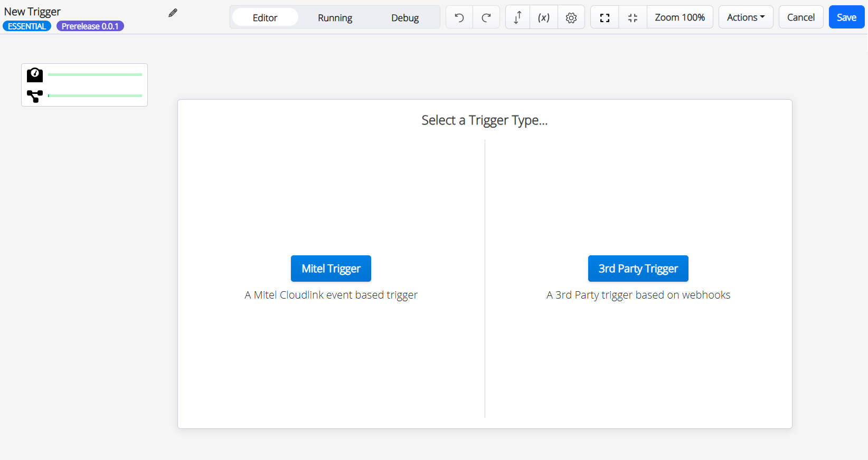Click the 'Select a Trigger Type...' heading
This screenshot has height=460, width=868.
[485, 120]
